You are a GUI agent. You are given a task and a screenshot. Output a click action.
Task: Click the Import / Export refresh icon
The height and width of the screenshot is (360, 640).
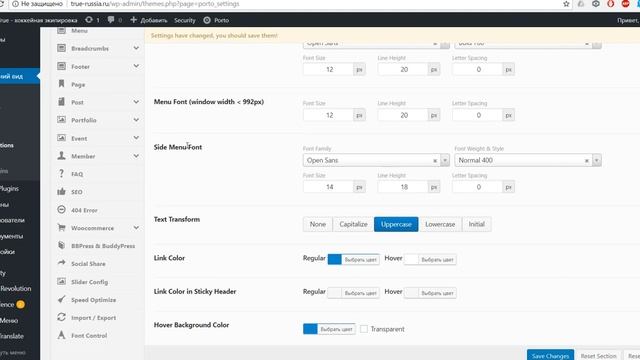(61, 318)
